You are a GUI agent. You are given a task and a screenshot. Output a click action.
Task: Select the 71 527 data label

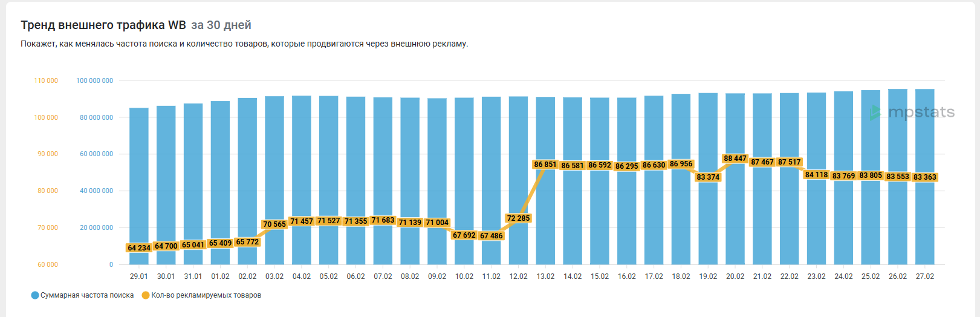pyautogui.click(x=329, y=221)
